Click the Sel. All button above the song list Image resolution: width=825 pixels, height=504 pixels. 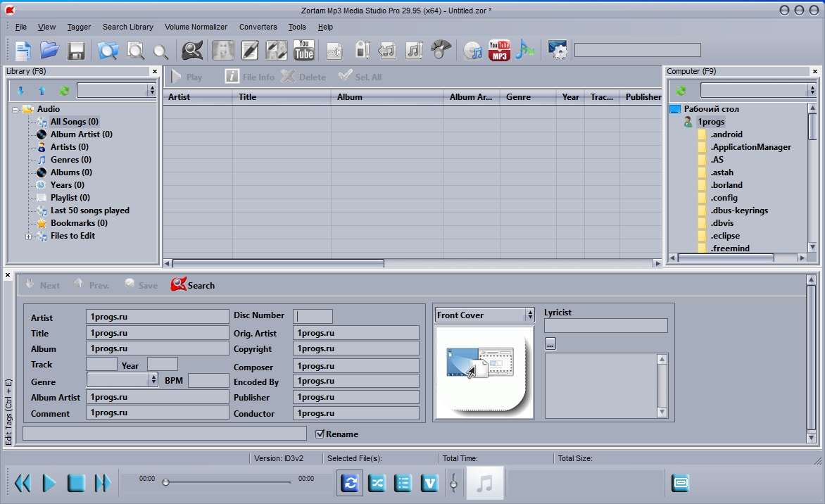tap(359, 77)
